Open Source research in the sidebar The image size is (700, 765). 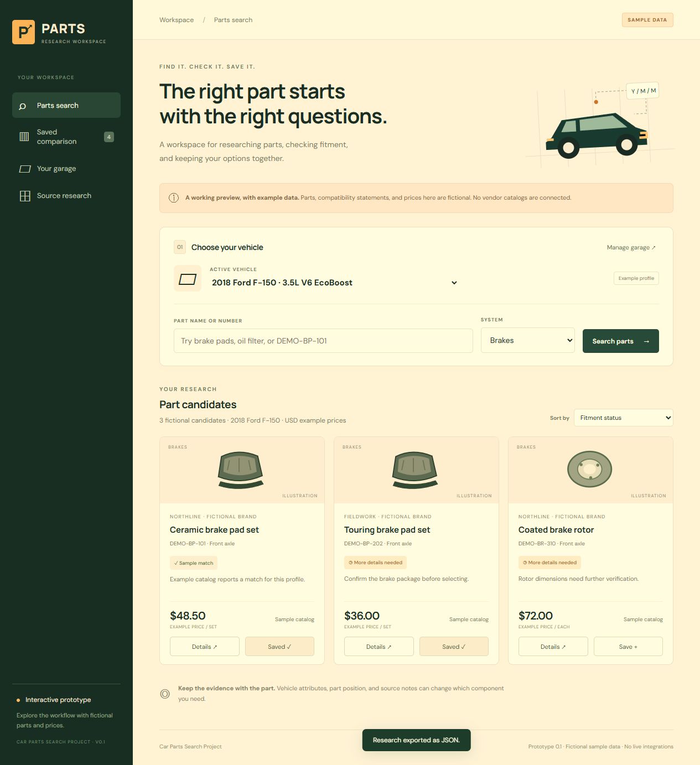[x=66, y=196]
